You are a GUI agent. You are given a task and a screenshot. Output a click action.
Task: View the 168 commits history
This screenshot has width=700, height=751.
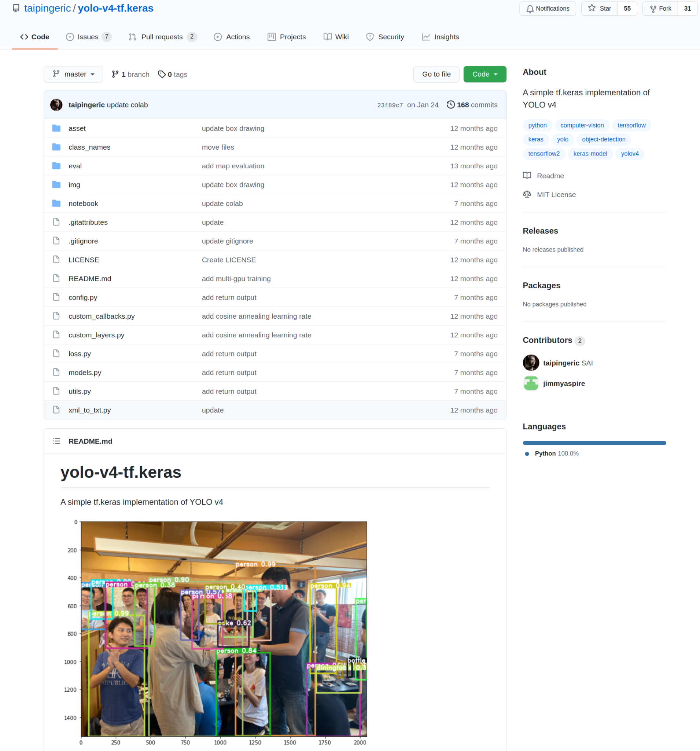472,105
